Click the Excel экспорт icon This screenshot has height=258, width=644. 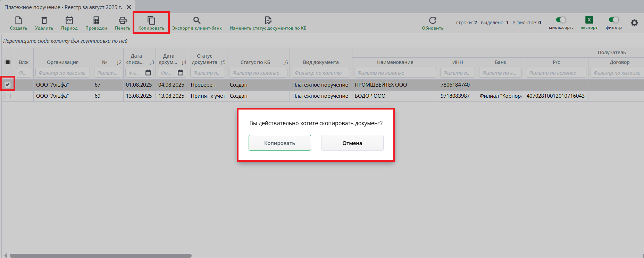tap(589, 20)
